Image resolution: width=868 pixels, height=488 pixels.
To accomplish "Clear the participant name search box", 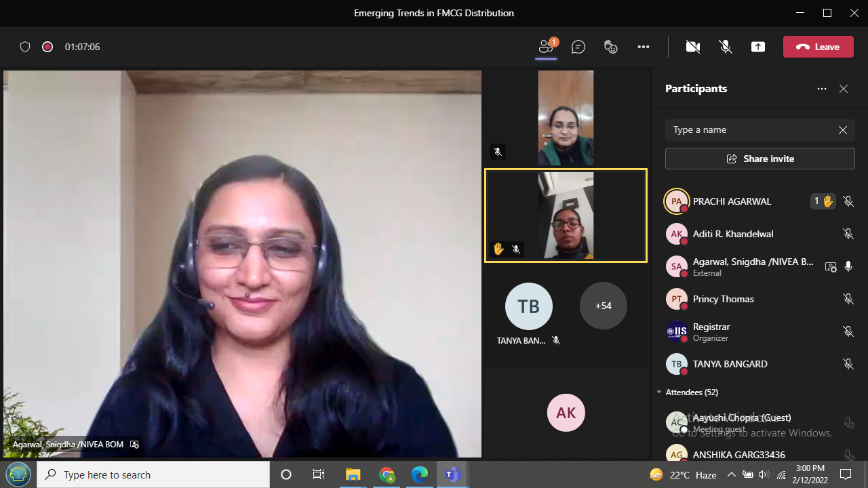I will [842, 130].
